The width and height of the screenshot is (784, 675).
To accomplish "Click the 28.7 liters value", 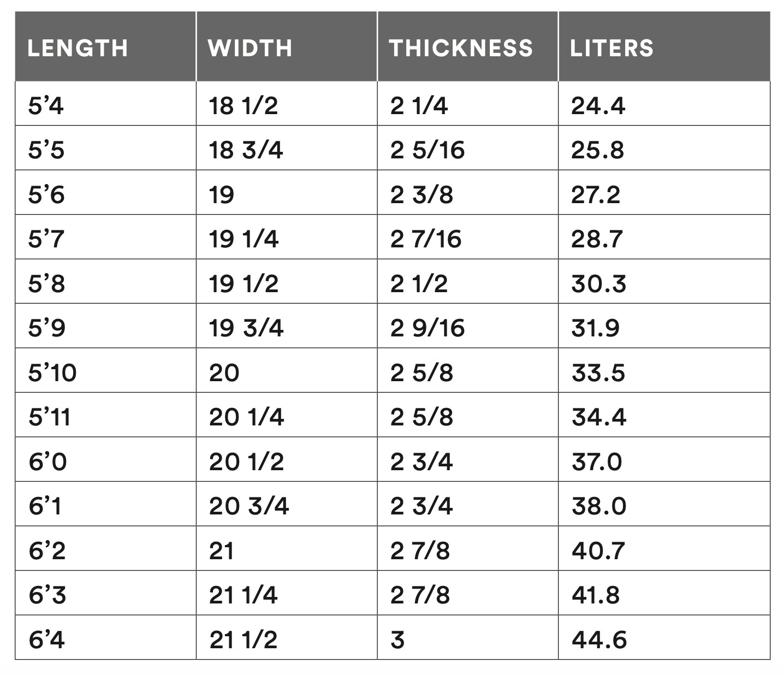I will 597,239.
